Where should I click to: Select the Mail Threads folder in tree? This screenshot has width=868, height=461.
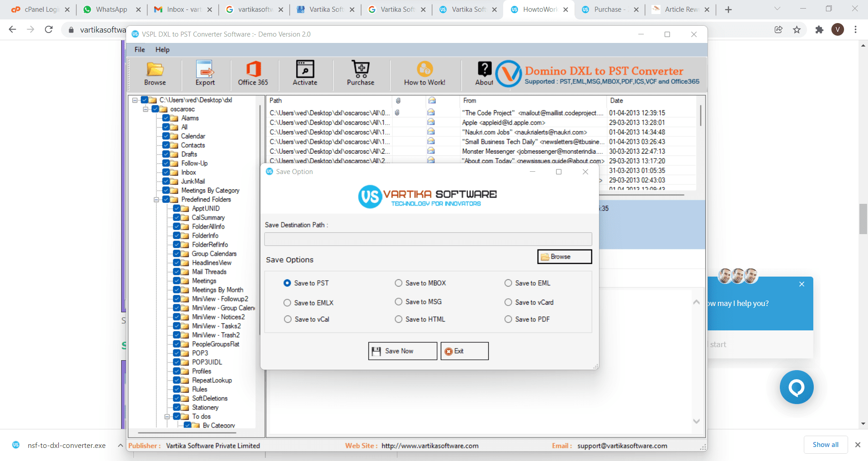point(209,272)
